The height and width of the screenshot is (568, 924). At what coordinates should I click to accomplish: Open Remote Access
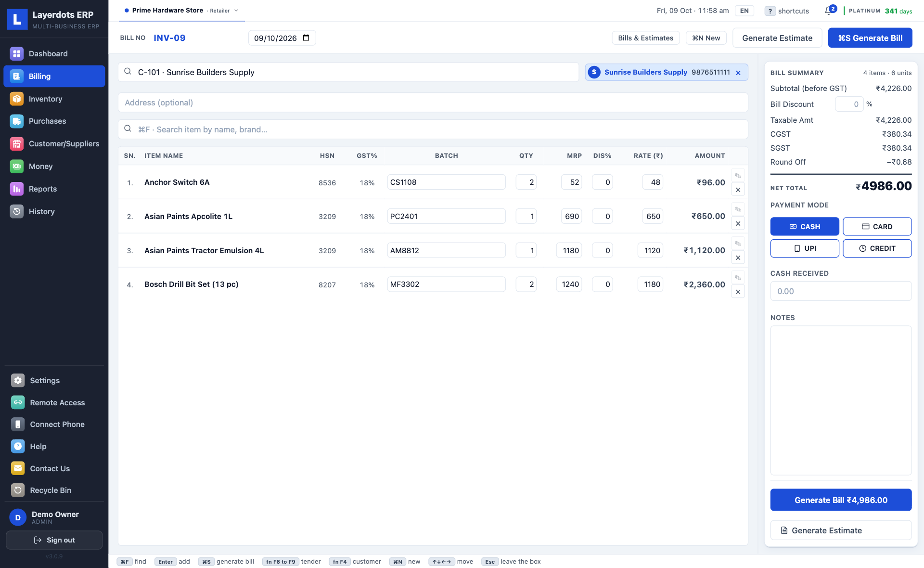tap(54, 402)
